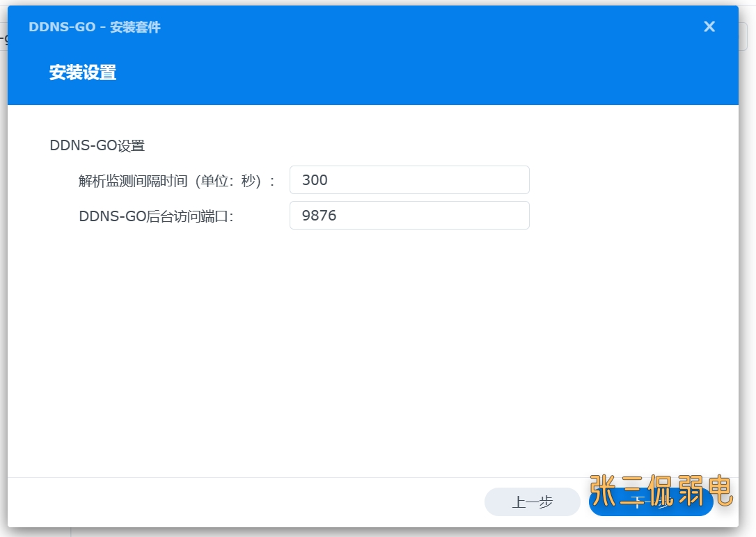Viewport: 756px width, 537px height.
Task: Continue with the blue 下一步 button
Action: [651, 502]
